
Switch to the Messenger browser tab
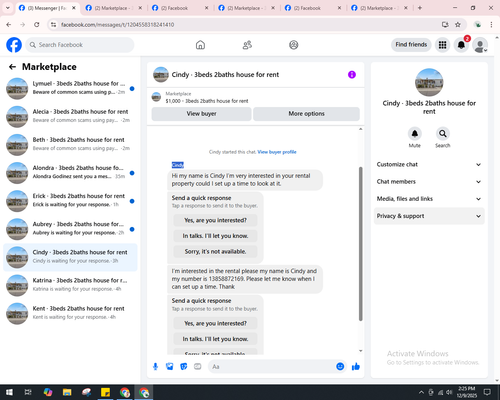coord(47,8)
